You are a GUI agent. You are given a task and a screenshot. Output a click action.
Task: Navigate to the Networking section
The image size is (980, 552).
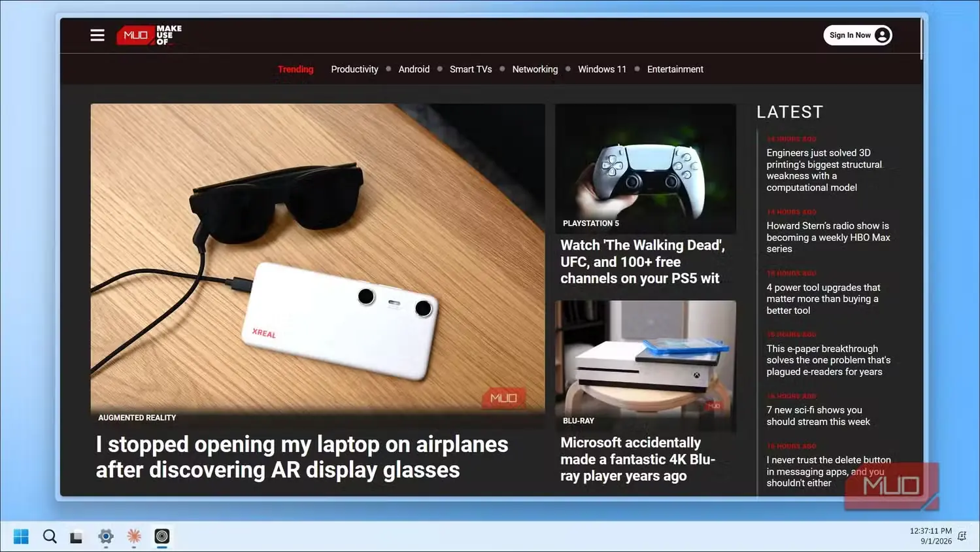coord(535,69)
